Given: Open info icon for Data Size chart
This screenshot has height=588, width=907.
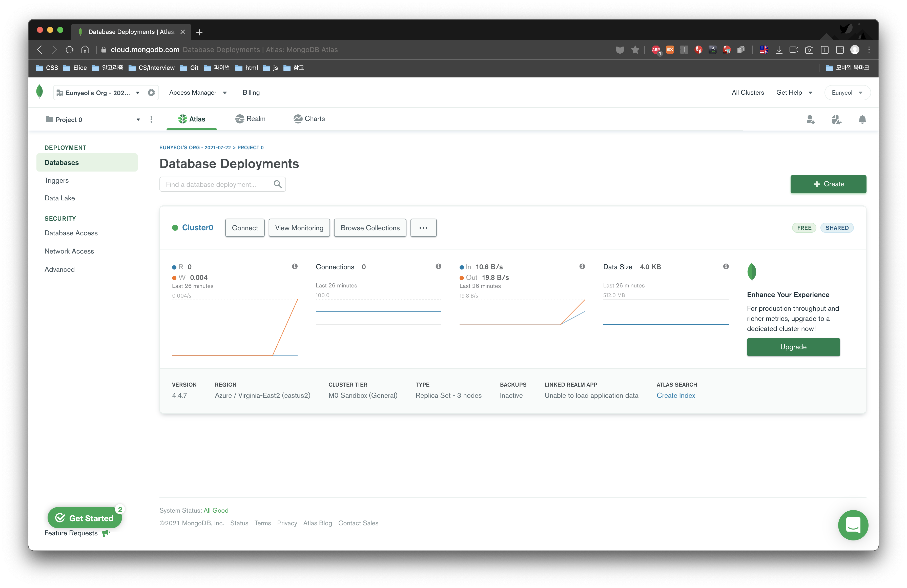Looking at the screenshot, I should tap(726, 266).
